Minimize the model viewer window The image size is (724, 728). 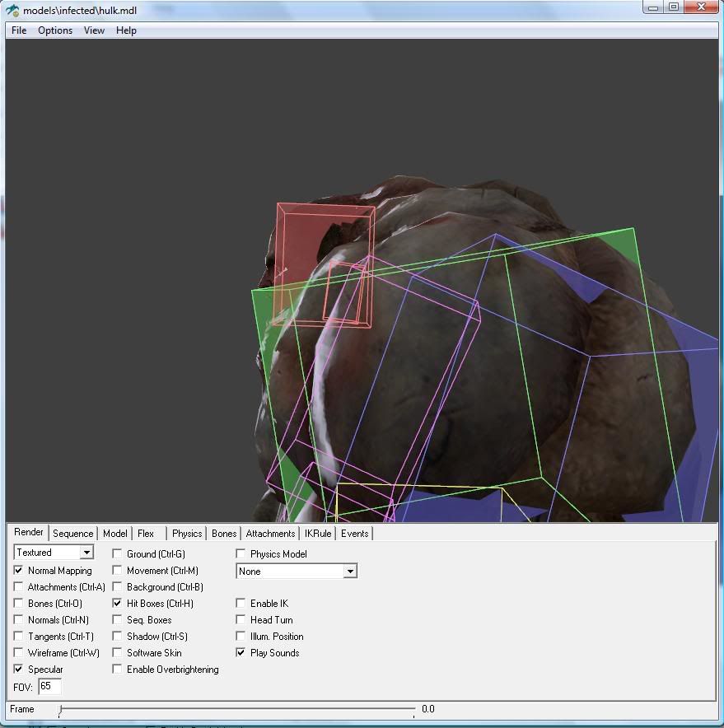[x=653, y=7]
